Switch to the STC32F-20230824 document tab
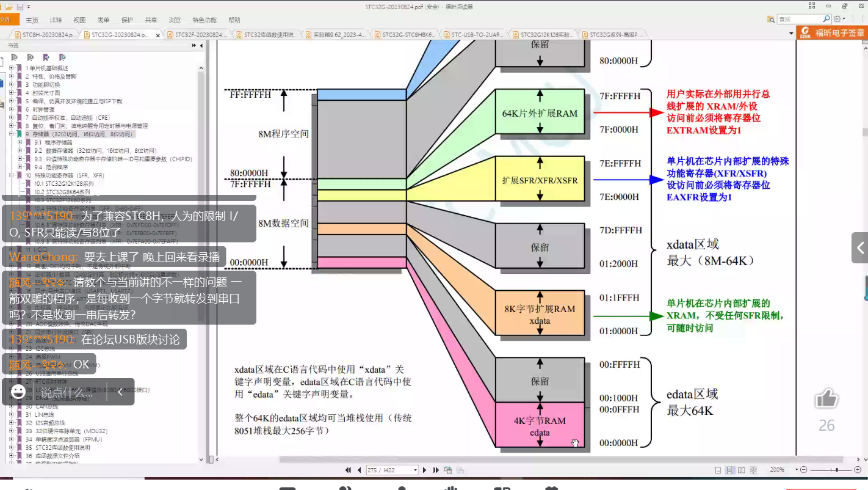 tap(198, 35)
